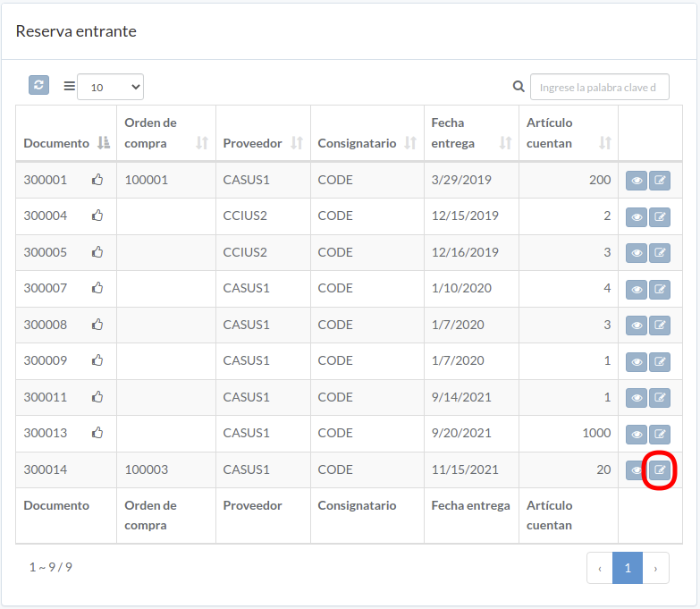View document 300014 with eye icon

pos(635,470)
